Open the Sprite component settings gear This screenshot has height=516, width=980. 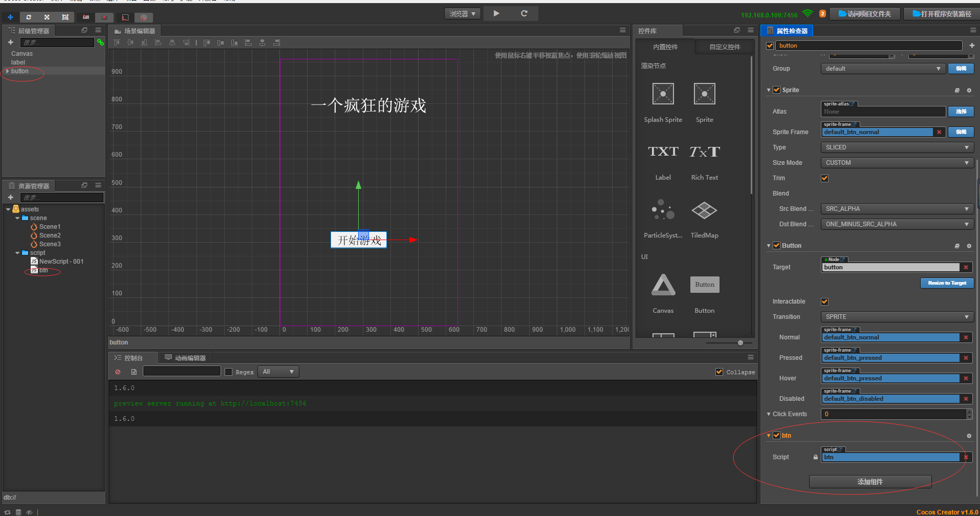(x=969, y=90)
